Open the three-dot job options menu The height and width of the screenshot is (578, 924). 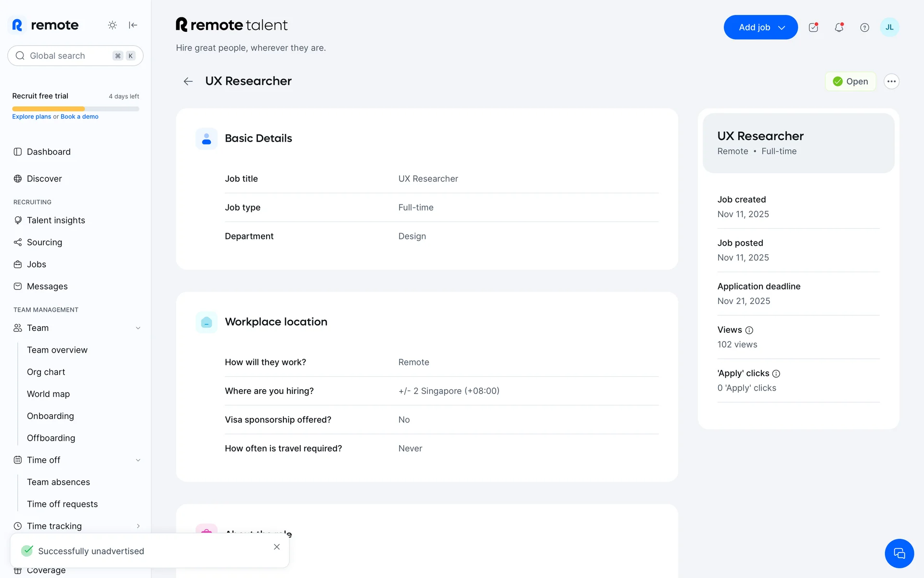pos(891,81)
